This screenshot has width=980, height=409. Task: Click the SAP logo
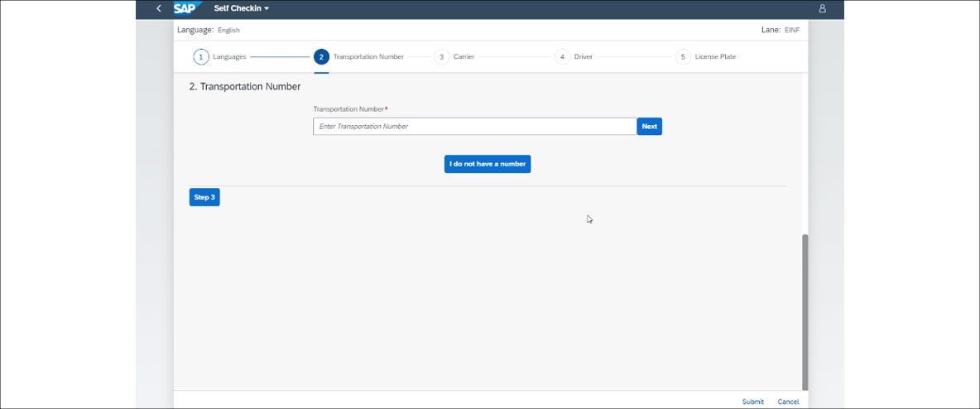point(188,9)
